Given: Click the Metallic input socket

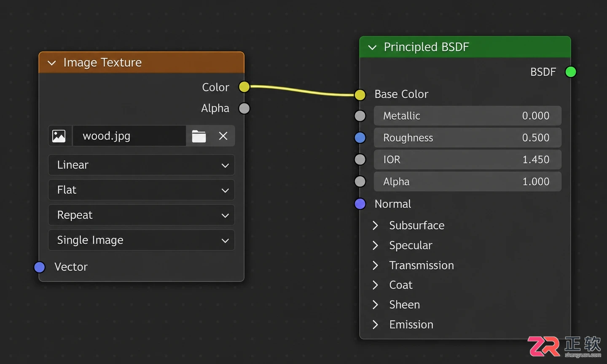Looking at the screenshot, I should [360, 116].
